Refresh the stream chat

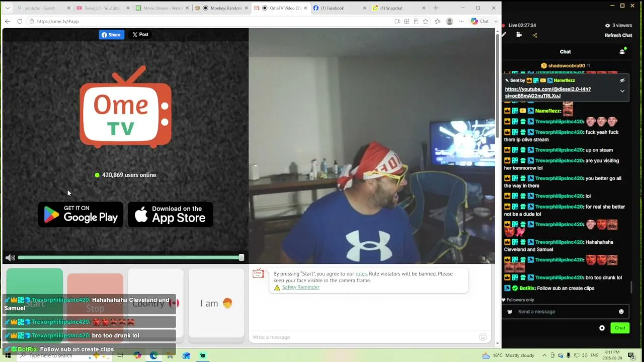tap(618, 36)
